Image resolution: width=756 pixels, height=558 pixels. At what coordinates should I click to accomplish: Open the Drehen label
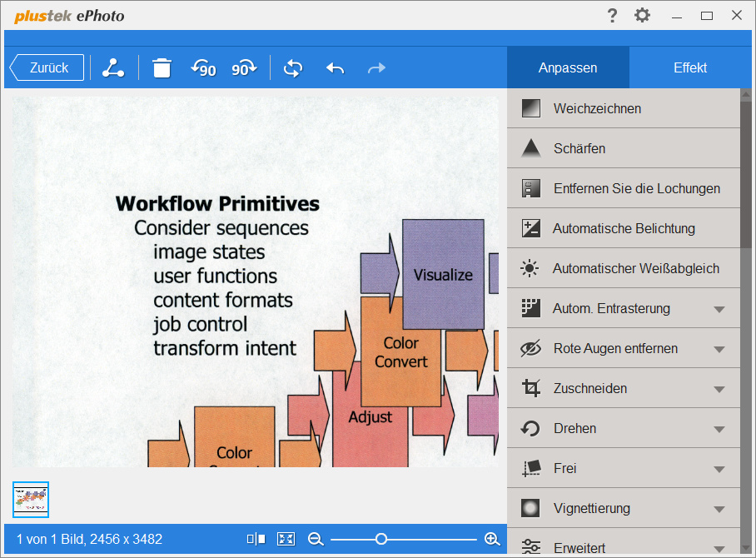pos(574,428)
